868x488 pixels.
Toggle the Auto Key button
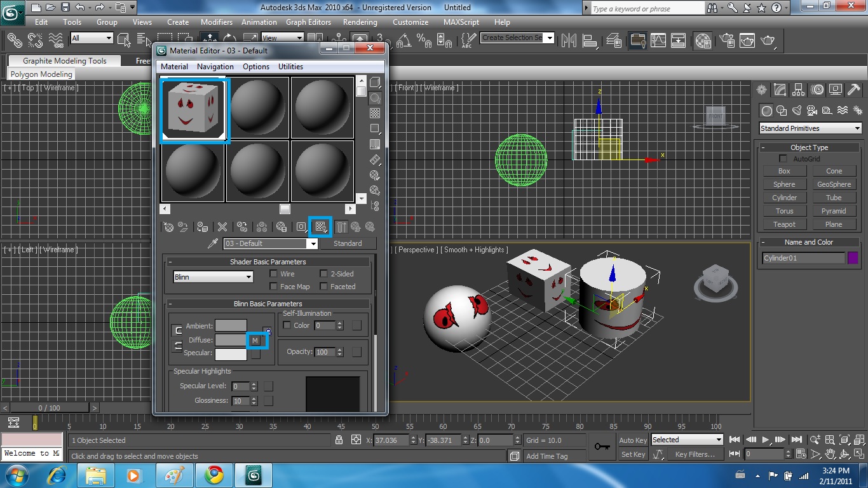tap(633, 440)
